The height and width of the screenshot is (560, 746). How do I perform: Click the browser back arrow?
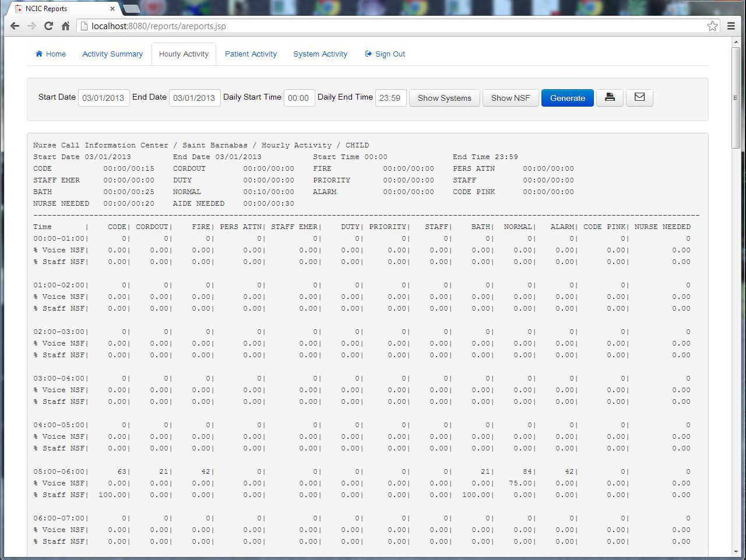coord(15,26)
